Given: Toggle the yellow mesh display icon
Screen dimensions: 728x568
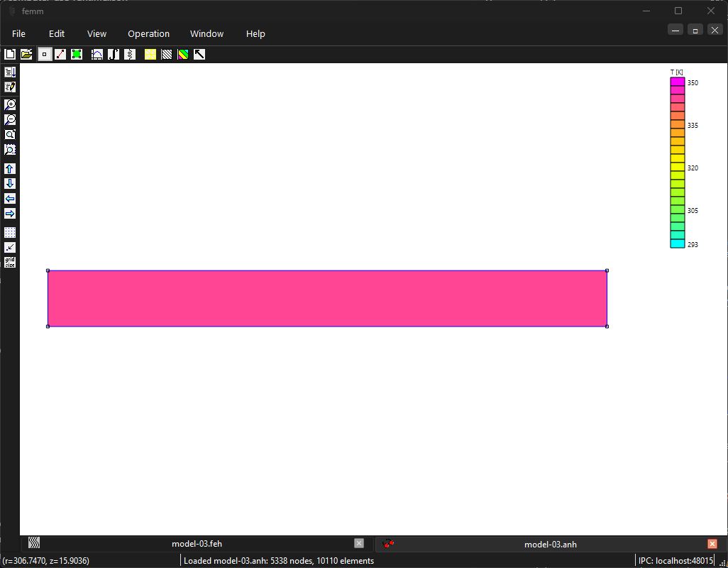Looking at the screenshot, I should (x=150, y=55).
